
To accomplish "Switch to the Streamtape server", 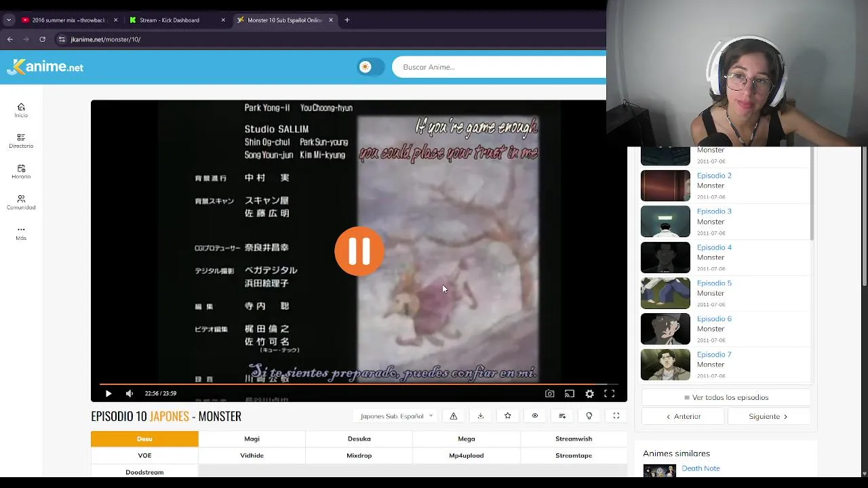I will pyautogui.click(x=574, y=455).
